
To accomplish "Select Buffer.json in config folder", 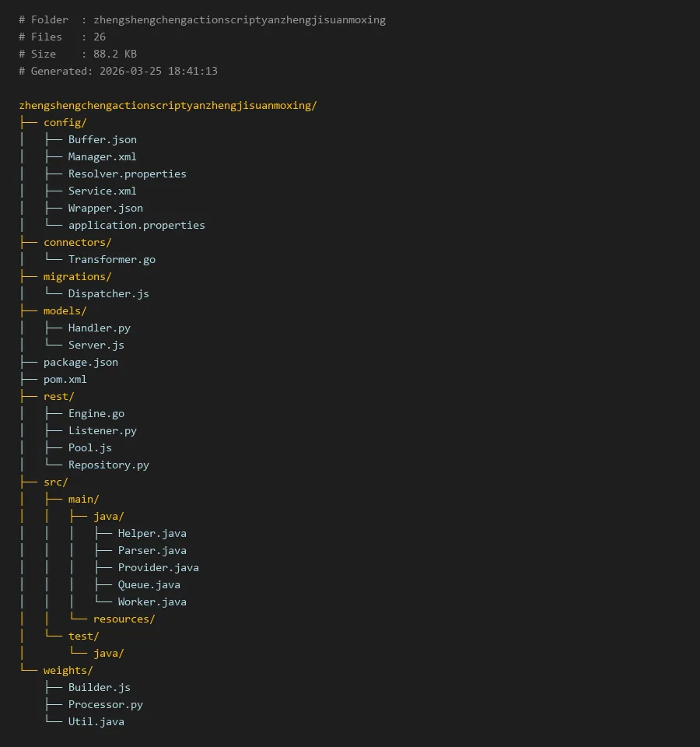I will pos(102,139).
